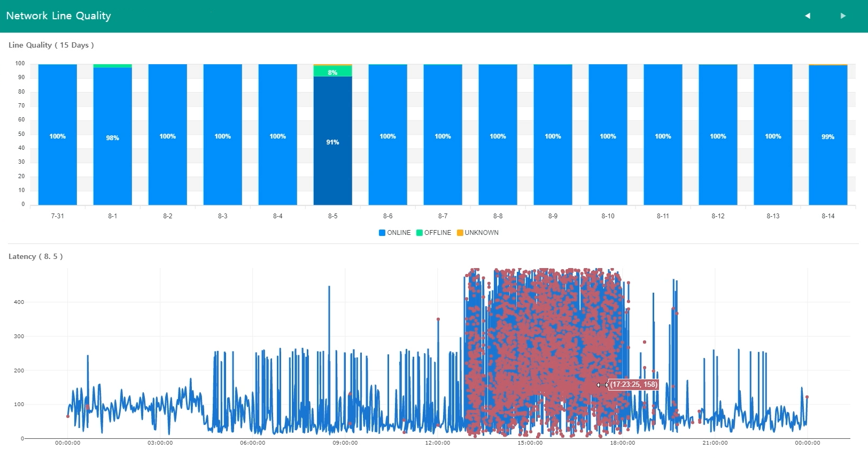Click the previous arrow in header
Screen dimensions: 868x458
[808, 16]
